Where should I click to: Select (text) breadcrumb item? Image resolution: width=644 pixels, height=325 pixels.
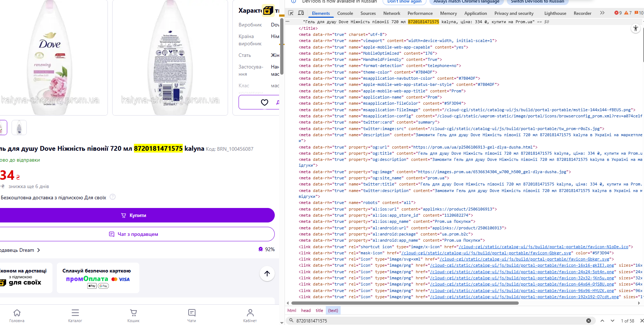click(333, 311)
